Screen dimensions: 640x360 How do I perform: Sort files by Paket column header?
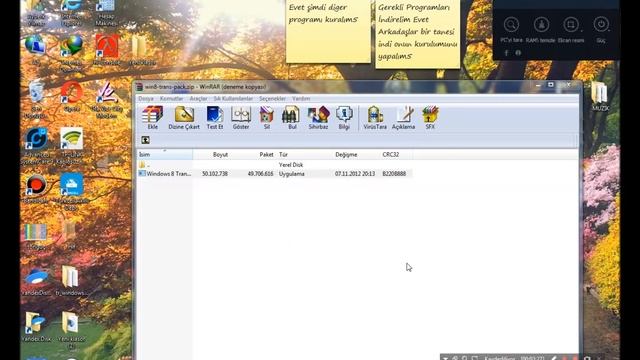253,154
